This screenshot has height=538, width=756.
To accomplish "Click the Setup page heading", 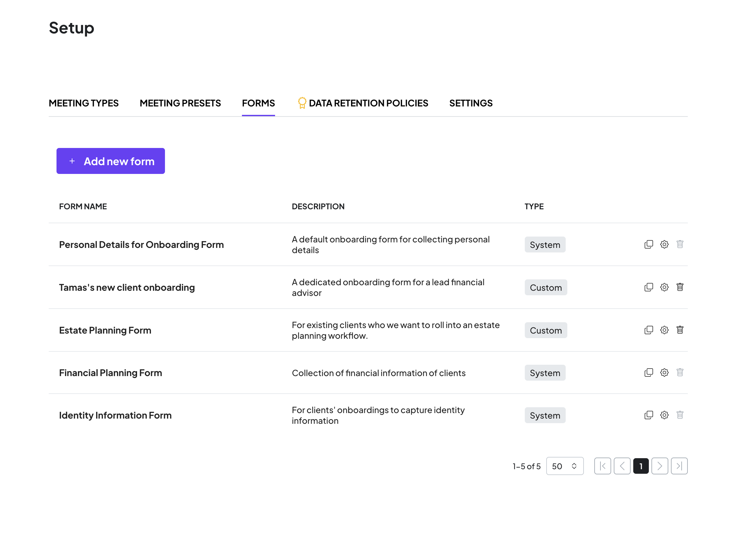I will click(71, 28).
